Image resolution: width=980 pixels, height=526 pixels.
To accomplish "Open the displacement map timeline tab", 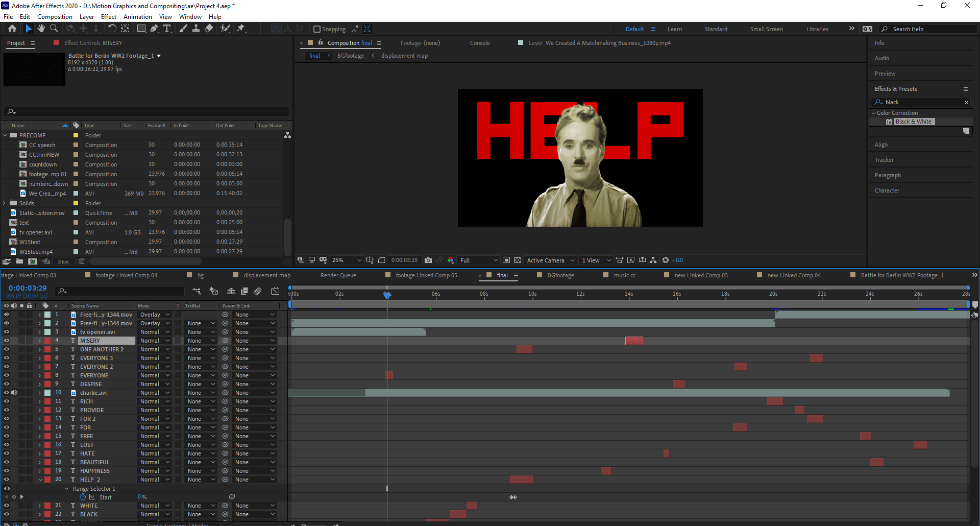I will click(267, 275).
